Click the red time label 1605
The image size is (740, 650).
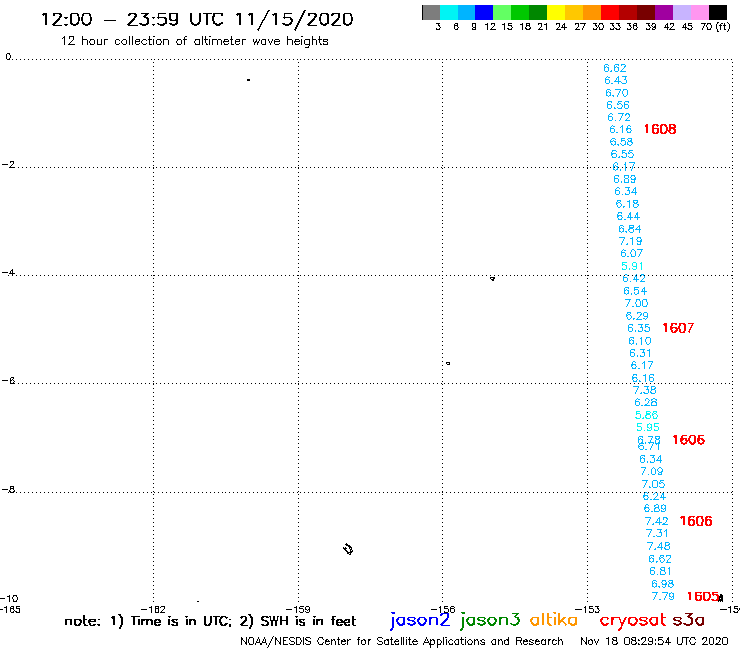(703, 597)
